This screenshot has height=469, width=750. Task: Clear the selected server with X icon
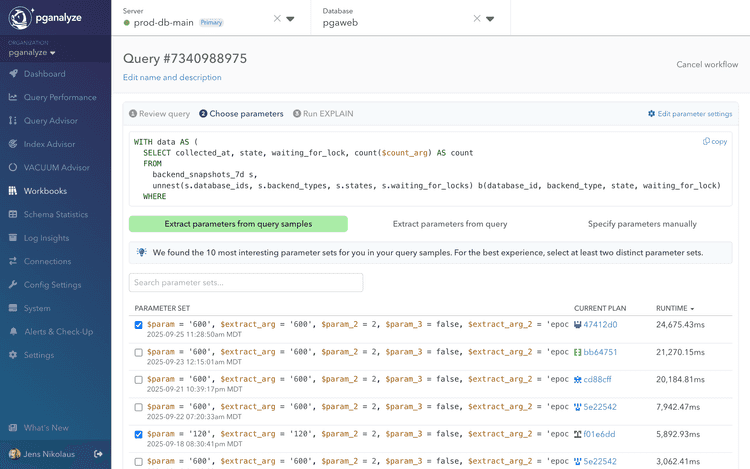277,18
